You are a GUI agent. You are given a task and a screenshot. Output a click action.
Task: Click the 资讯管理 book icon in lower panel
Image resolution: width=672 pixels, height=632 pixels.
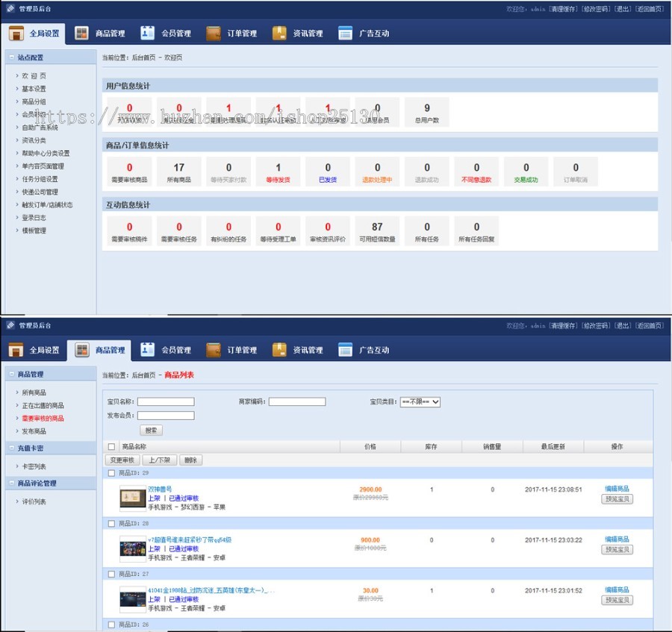279,350
